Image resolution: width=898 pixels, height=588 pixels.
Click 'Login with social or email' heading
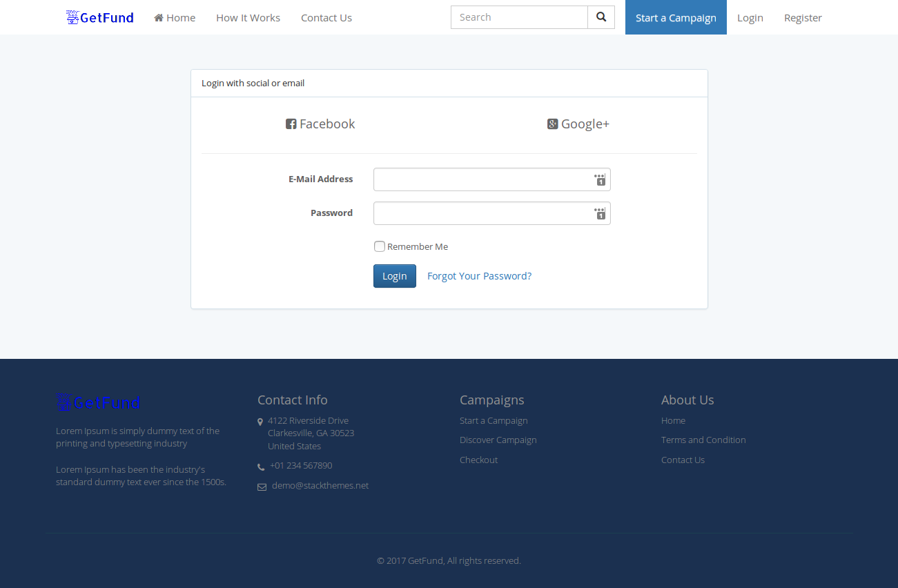[x=253, y=84]
